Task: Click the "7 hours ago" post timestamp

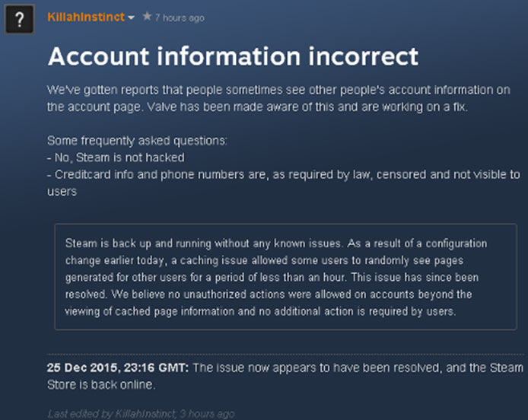Action: pyautogui.click(x=180, y=17)
